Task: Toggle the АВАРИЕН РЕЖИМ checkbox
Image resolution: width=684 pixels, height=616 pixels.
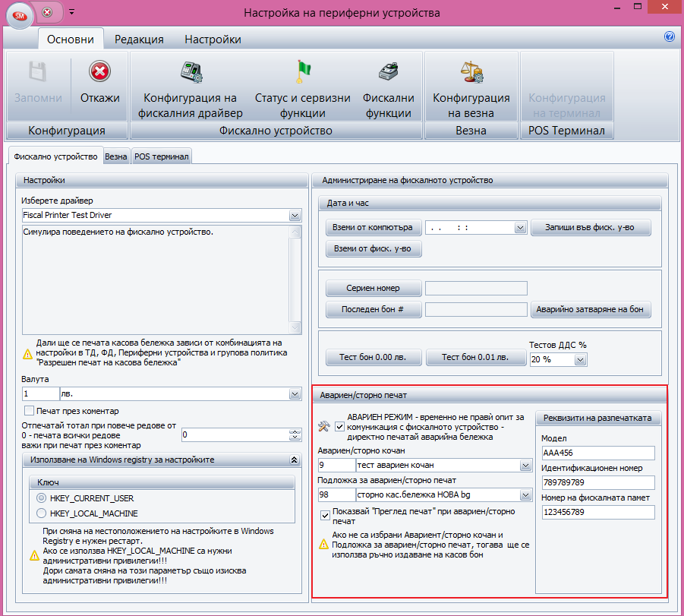Action: [339, 427]
